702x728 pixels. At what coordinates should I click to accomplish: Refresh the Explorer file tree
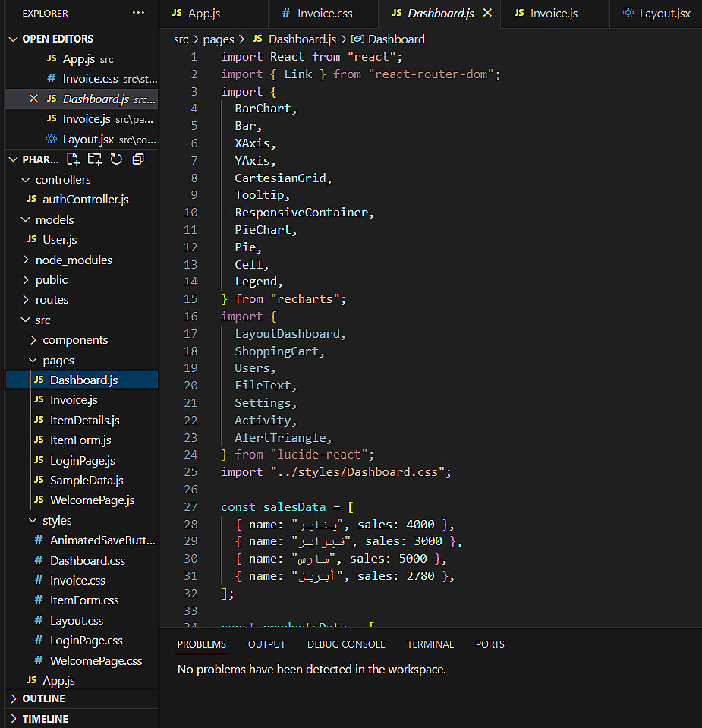pos(116,159)
